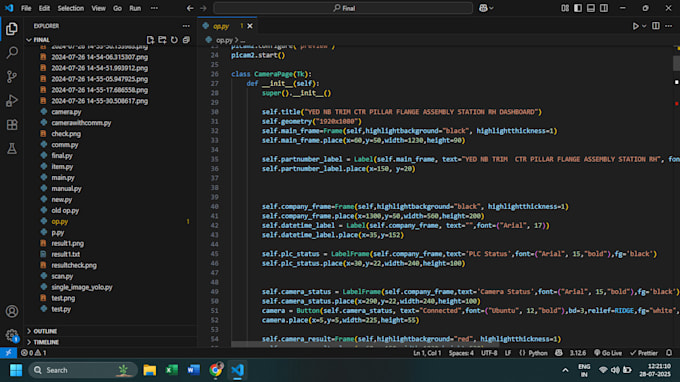Open File Explorer from Windows taskbar

click(150, 370)
